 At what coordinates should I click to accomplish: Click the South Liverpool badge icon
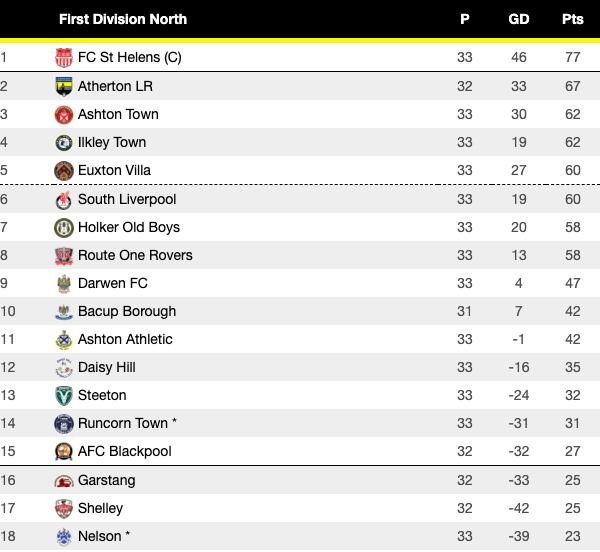coord(64,199)
